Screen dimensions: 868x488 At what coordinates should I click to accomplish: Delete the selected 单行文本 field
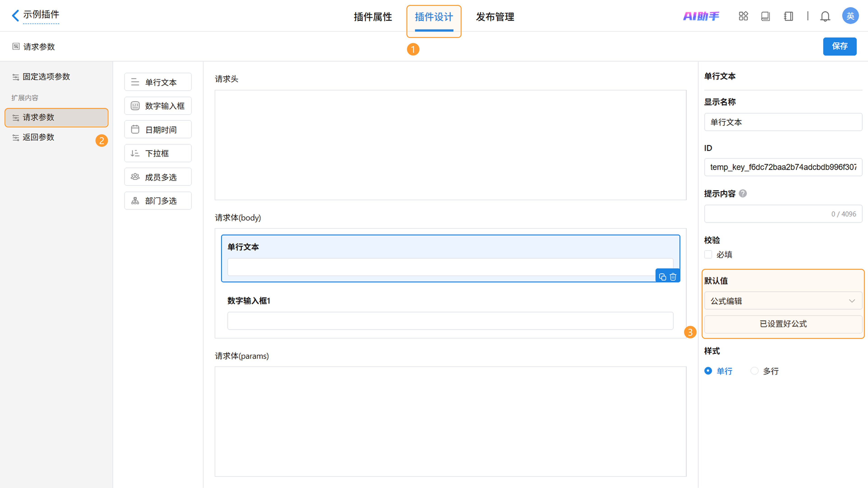(x=673, y=277)
